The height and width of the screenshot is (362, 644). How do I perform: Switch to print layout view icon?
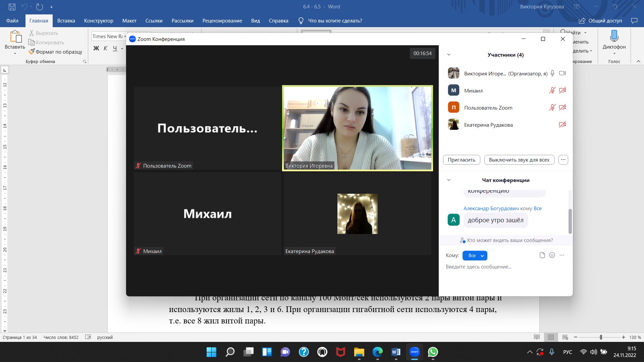(x=551, y=337)
